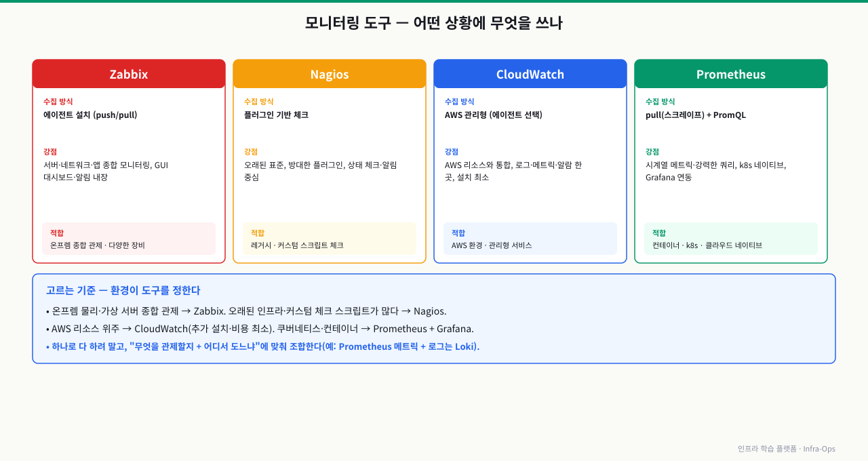Select the green Prometheus card header

(731, 74)
